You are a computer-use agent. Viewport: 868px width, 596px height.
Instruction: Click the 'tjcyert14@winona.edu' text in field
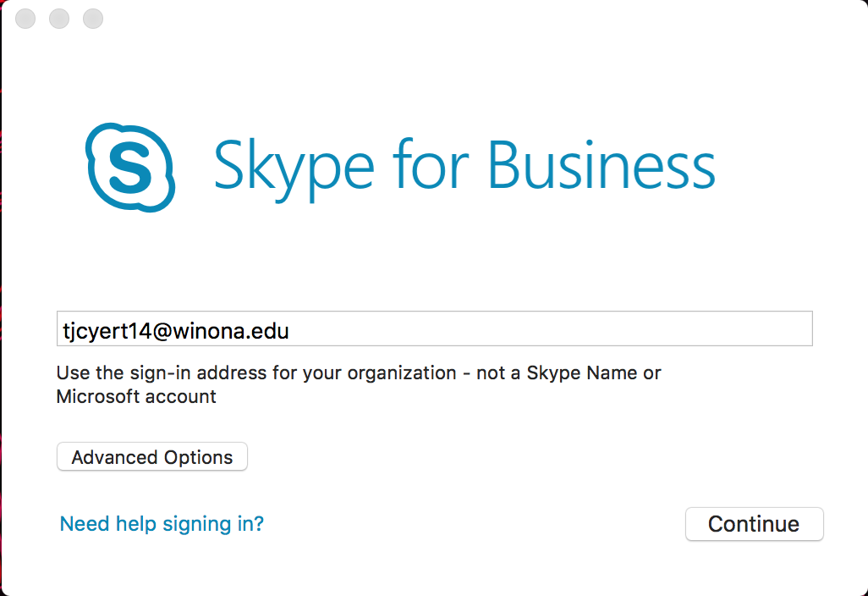[176, 330]
